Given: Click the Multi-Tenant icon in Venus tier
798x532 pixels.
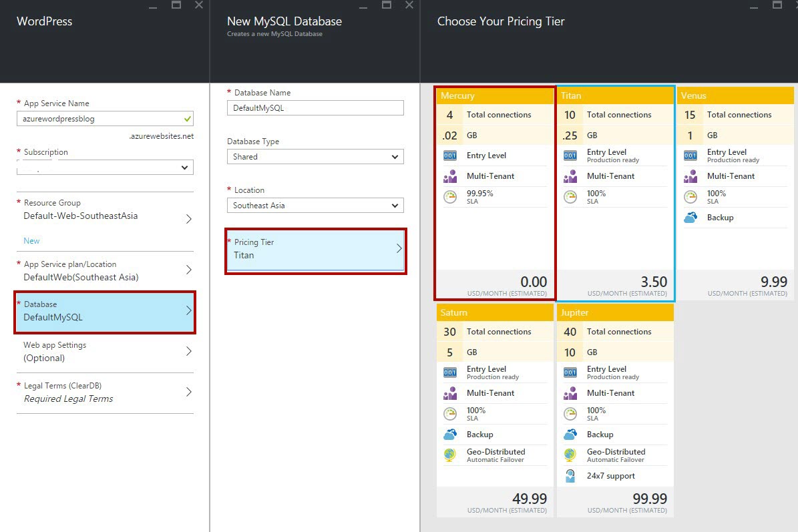Looking at the screenshot, I should [x=690, y=176].
